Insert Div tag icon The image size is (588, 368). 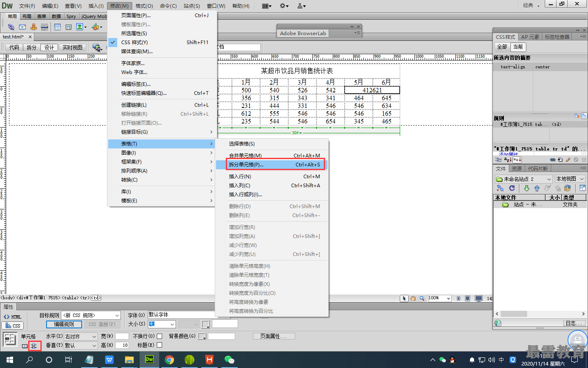tap(69, 27)
